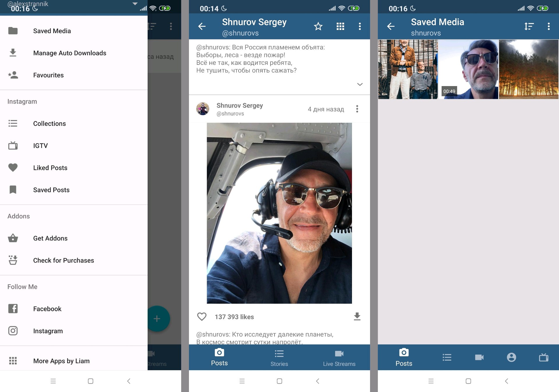The width and height of the screenshot is (559, 392).
Task: Switch to the profile tab in Saved Media
Action: [512, 357]
